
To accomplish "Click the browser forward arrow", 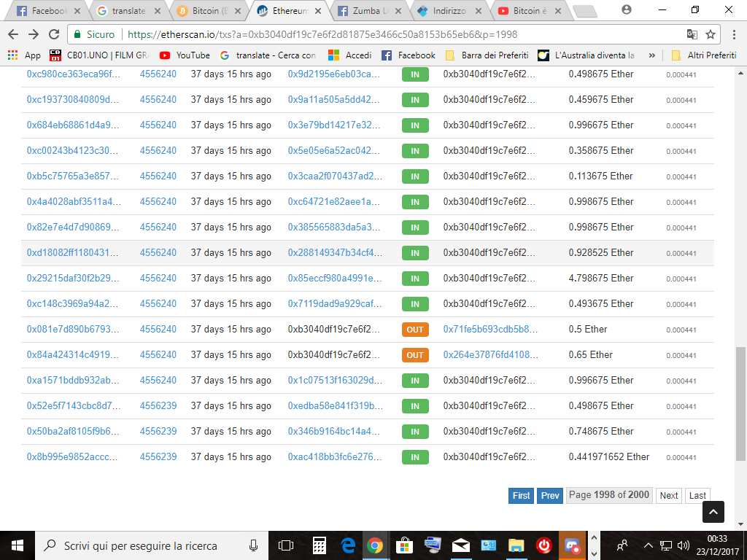I will click(34, 34).
